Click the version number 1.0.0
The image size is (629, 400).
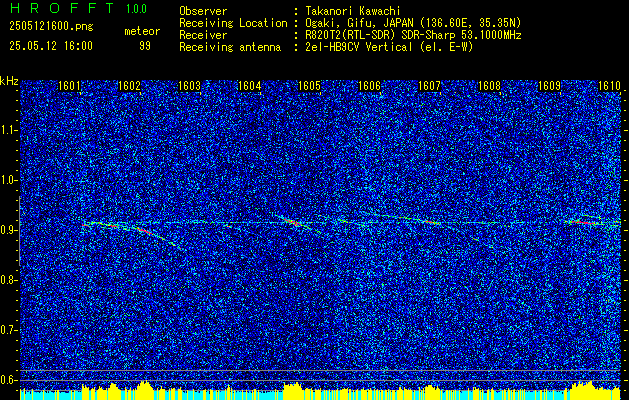(x=136, y=9)
